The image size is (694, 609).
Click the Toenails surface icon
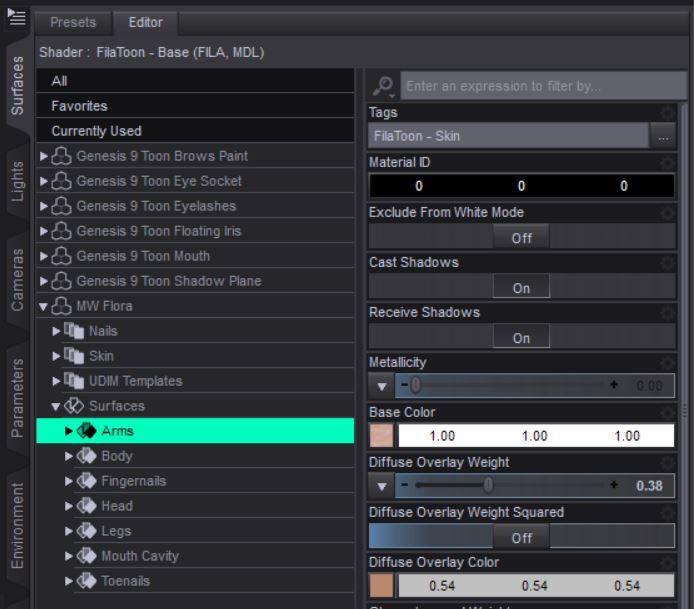86,581
